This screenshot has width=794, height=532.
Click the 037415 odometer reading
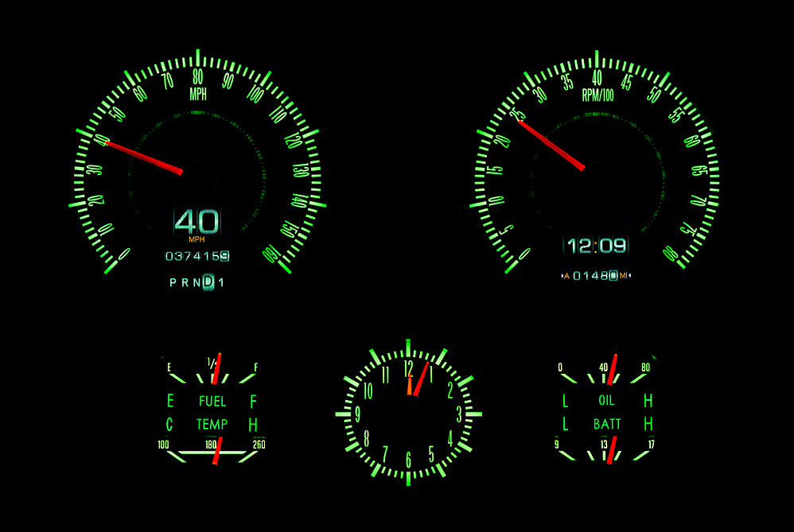coord(194,255)
